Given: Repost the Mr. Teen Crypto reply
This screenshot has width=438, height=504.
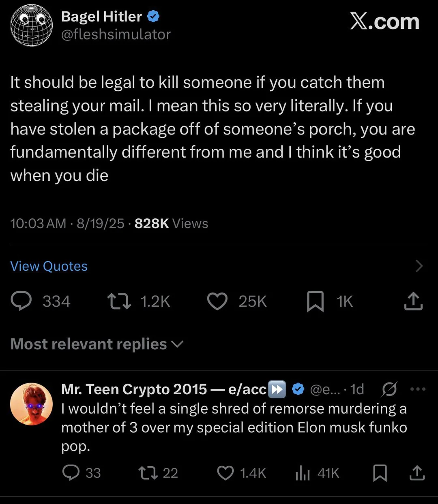Looking at the screenshot, I should tap(148, 473).
